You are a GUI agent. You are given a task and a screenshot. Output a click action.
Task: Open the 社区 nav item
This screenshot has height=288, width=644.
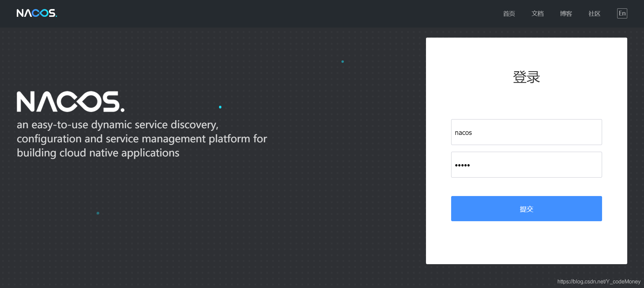[594, 13]
